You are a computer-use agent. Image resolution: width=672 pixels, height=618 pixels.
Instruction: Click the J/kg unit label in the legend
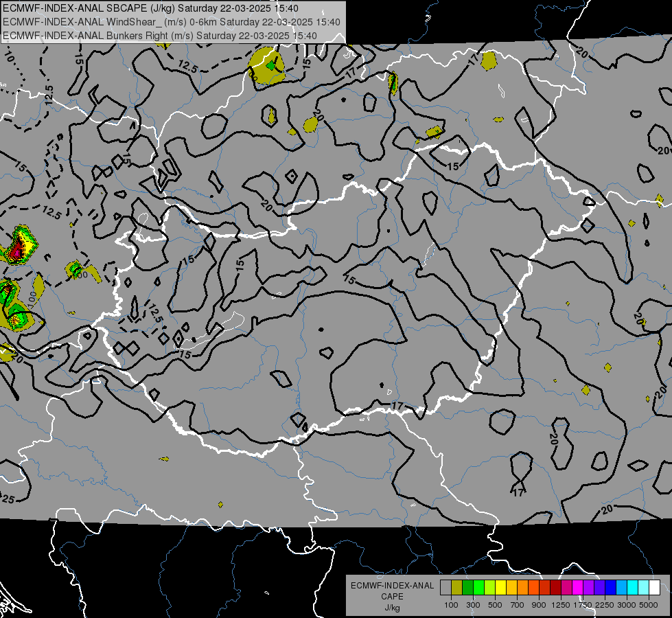coord(392,608)
